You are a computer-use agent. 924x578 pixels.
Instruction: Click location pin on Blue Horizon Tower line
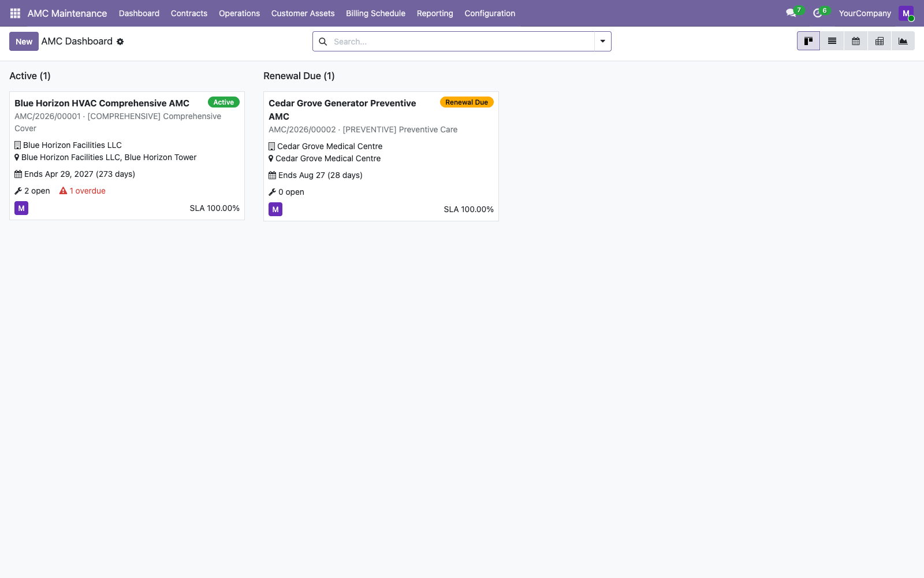[17, 157]
